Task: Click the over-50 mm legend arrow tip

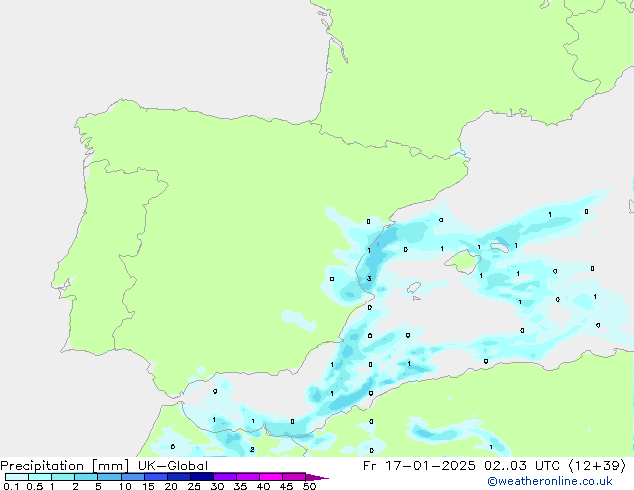Action: click(317, 477)
